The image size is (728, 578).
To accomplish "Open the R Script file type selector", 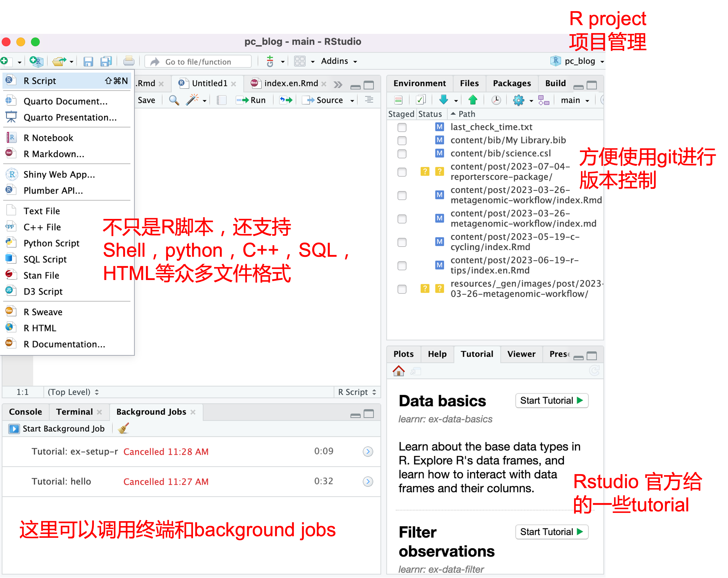I will click(x=357, y=392).
